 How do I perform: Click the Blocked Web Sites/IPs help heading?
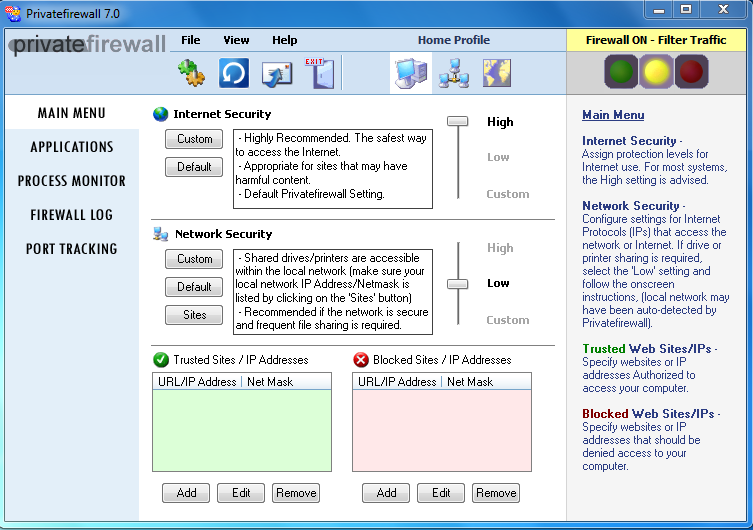(648, 414)
